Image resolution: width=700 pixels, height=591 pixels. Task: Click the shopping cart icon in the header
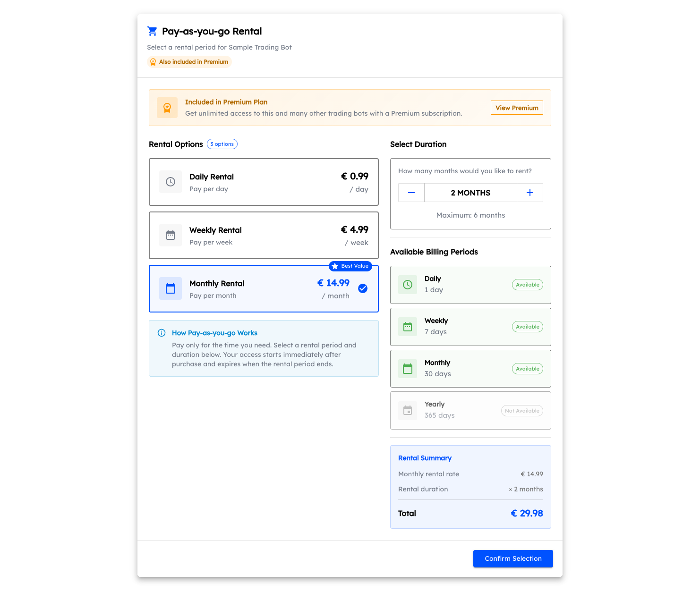click(x=152, y=31)
